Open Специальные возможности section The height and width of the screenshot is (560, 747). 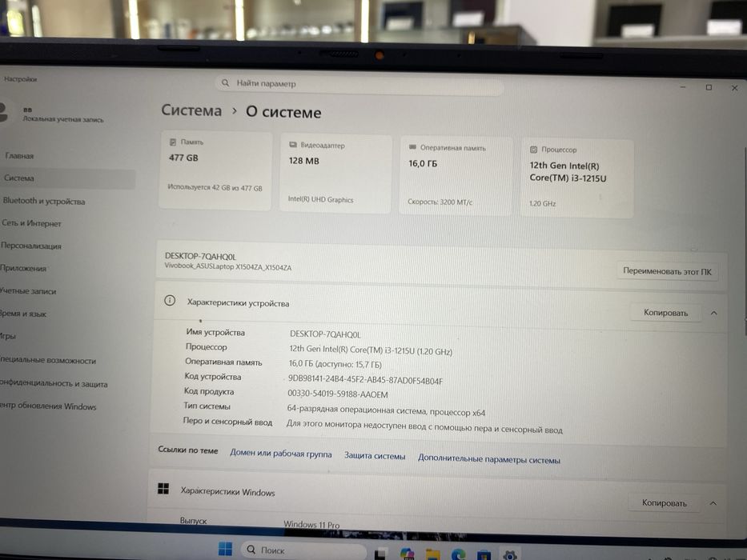(48, 361)
